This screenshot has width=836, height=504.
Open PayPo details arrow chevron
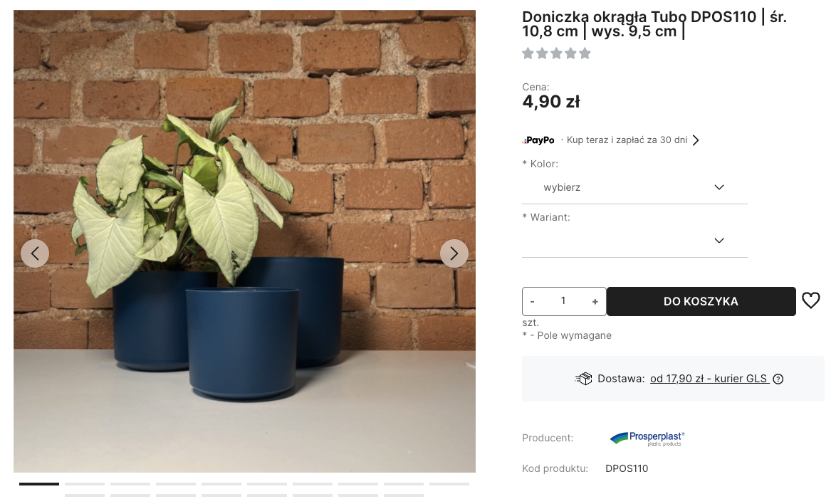tap(696, 140)
